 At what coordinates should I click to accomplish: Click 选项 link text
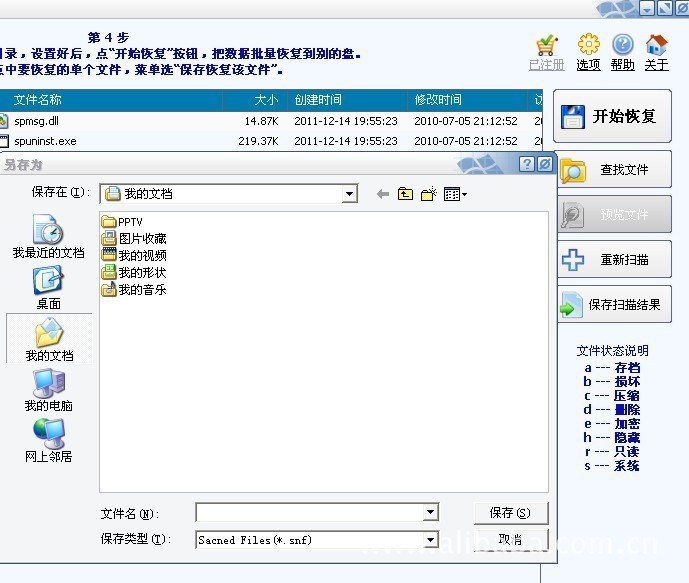(x=588, y=65)
